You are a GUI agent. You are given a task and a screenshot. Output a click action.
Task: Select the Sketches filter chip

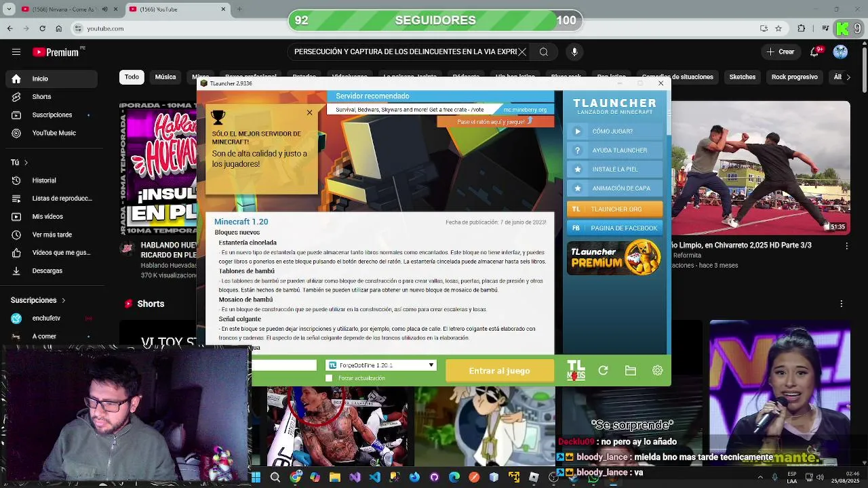point(743,77)
